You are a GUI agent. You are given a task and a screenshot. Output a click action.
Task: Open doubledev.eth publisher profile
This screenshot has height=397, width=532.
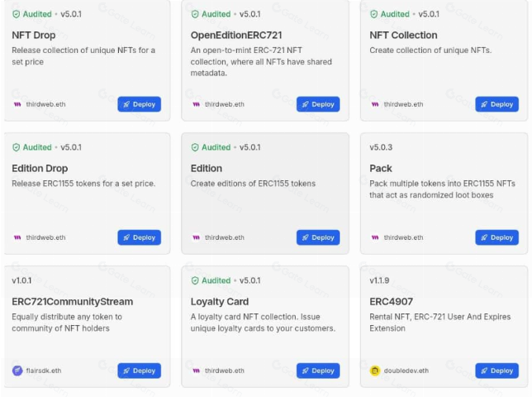(x=406, y=371)
